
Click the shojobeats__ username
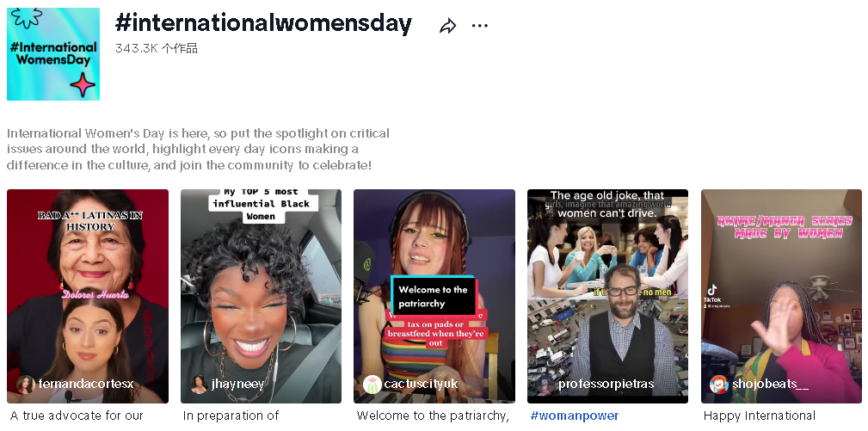coord(771,384)
